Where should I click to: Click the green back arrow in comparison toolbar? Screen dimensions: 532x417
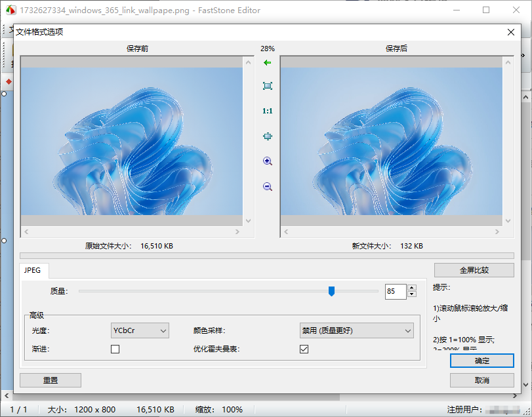coord(267,62)
